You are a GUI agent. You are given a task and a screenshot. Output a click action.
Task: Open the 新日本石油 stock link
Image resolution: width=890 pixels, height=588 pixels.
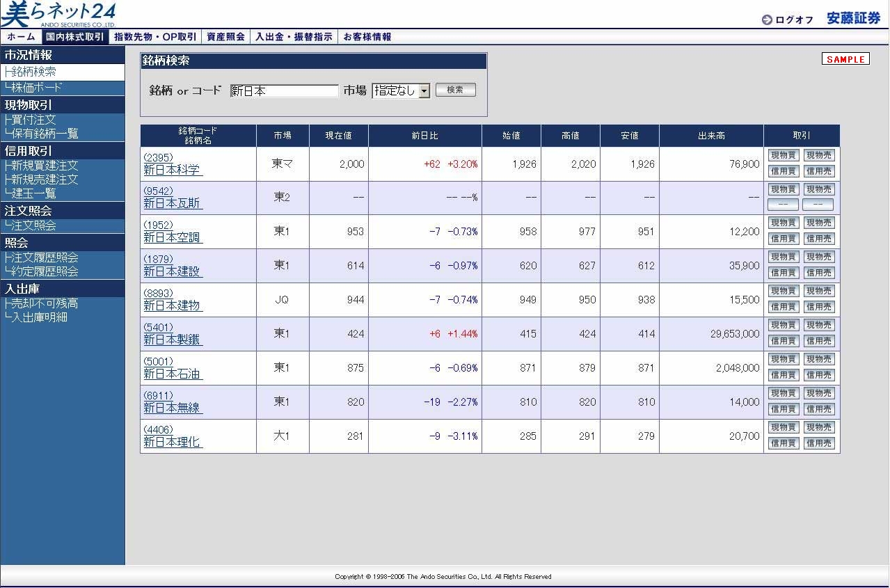(x=173, y=374)
